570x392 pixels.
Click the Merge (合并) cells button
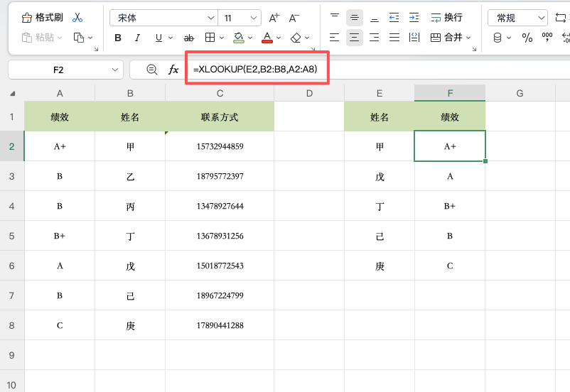tap(446, 38)
